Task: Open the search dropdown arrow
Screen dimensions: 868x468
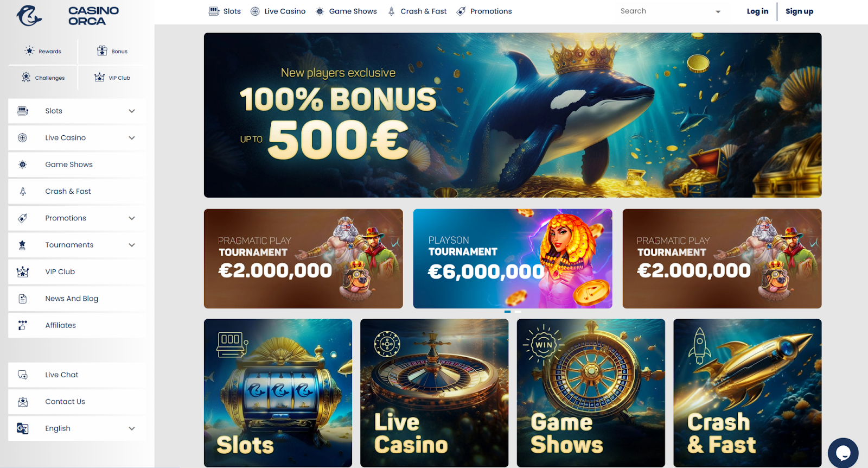Action: tap(718, 11)
